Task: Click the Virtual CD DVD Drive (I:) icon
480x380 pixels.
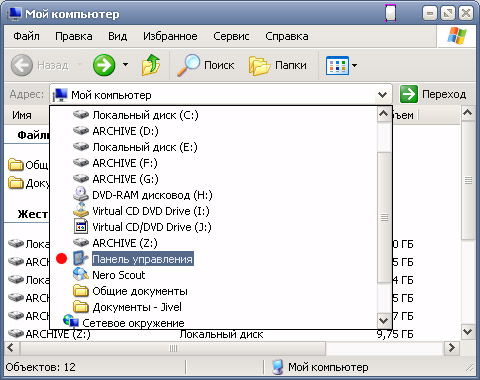Action: [x=81, y=210]
